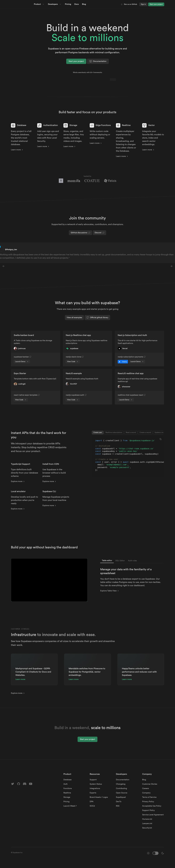Open the Pricing page from top navigation
The height and width of the screenshot is (868, 175).
(x=68, y=4)
